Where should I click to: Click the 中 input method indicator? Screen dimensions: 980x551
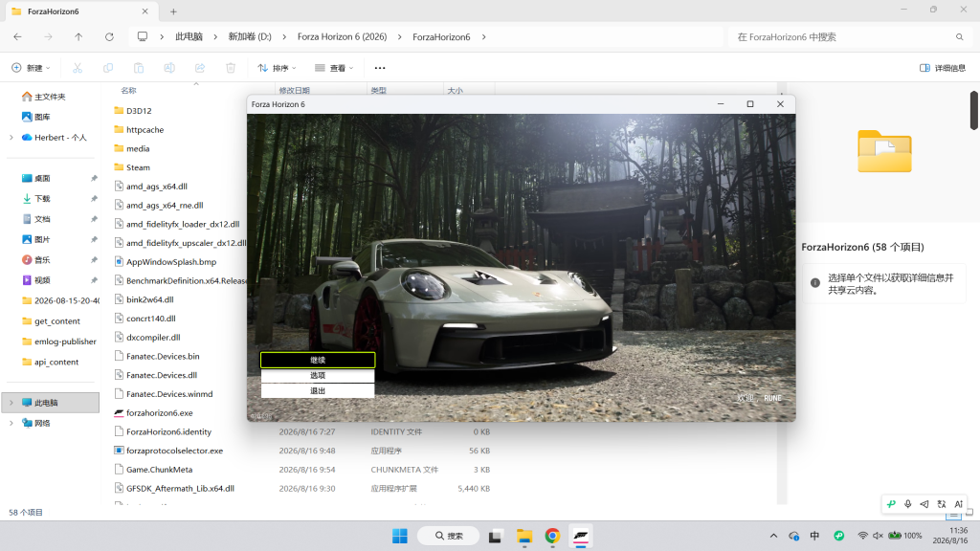point(815,536)
